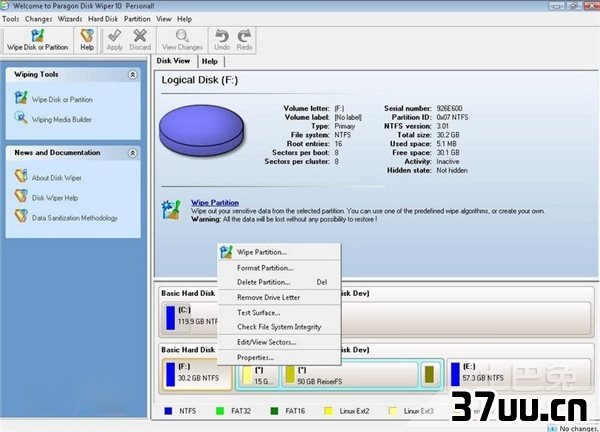Choose Test Surface... from context menu
This screenshot has width=600, height=432.
click(x=279, y=313)
